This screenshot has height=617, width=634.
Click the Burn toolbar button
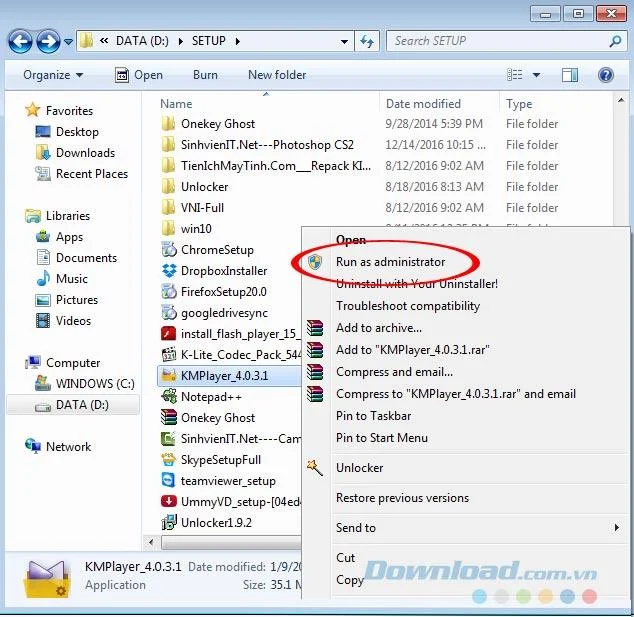click(x=205, y=75)
